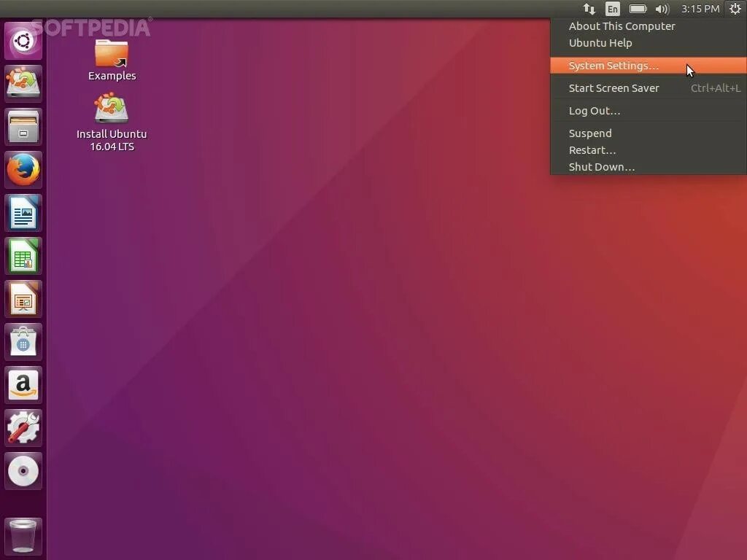
Task: Open LibreOffice Writer from the launcher
Action: (x=23, y=213)
